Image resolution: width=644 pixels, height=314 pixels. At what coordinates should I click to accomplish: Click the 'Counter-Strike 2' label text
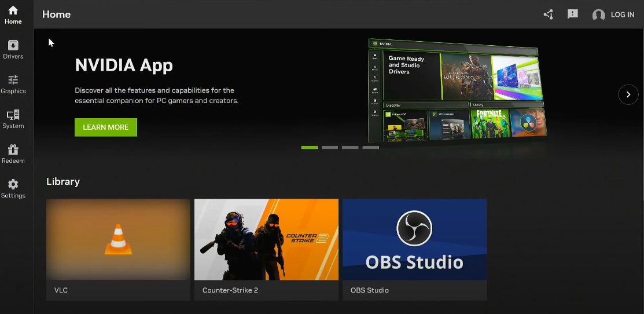click(230, 290)
